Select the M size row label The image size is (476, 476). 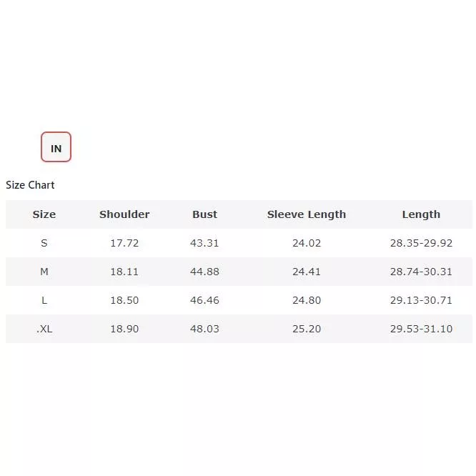coord(44,272)
